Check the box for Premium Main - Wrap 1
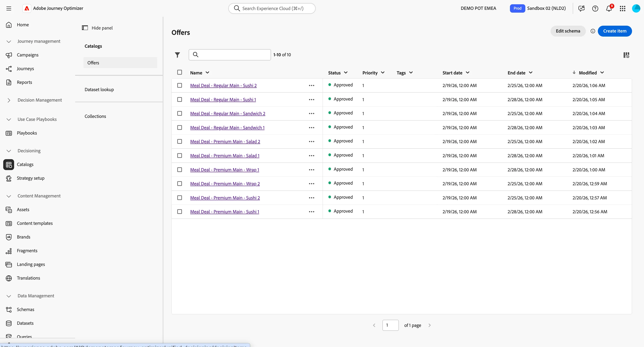The height and width of the screenshot is (347, 644). pos(180,170)
